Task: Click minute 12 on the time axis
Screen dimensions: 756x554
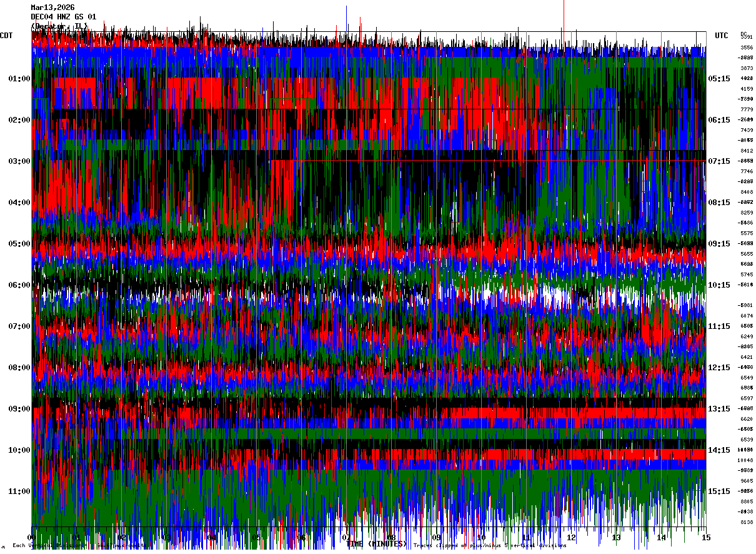Action: 571,537
